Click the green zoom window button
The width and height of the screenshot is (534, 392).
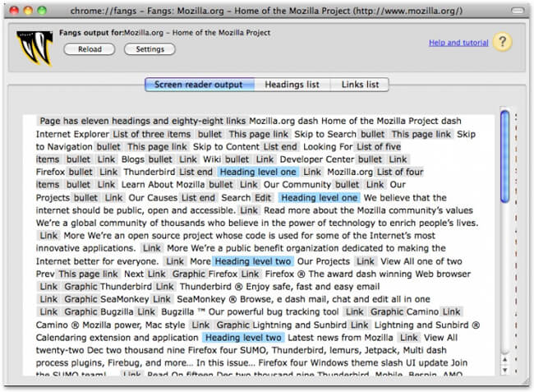pyautogui.click(x=42, y=11)
